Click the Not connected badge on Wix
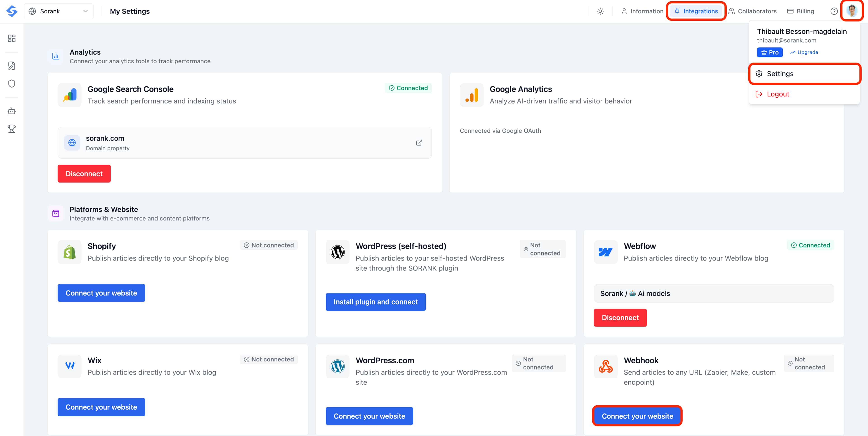Image resolution: width=868 pixels, height=436 pixels. point(269,359)
